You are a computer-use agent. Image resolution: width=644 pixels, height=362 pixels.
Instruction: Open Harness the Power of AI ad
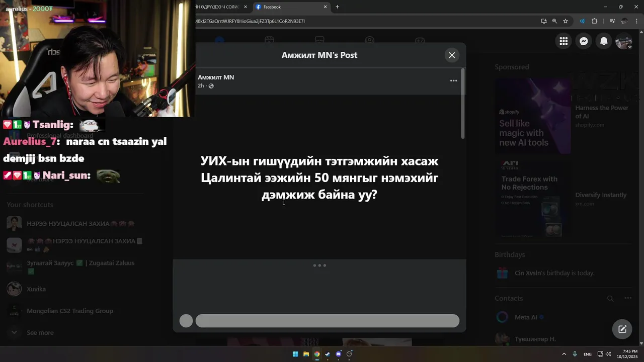pos(602,112)
